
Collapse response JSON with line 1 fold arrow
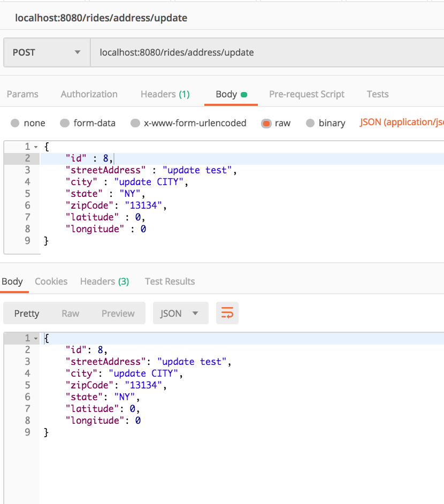click(36, 339)
